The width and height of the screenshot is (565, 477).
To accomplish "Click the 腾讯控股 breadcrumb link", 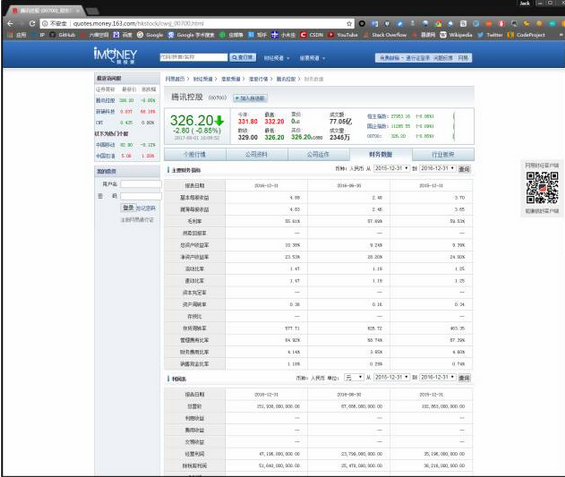I will (286, 79).
